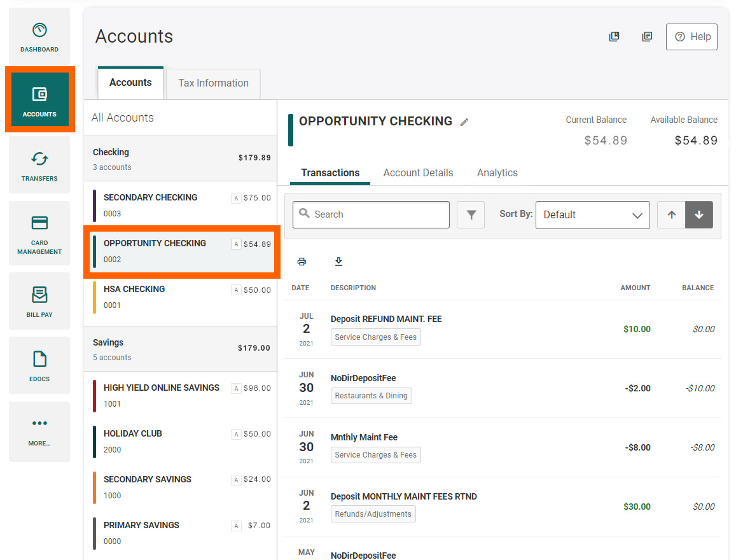Image resolution: width=736 pixels, height=560 pixels.
Task: Select the Secondary Checking account
Action: (x=180, y=204)
